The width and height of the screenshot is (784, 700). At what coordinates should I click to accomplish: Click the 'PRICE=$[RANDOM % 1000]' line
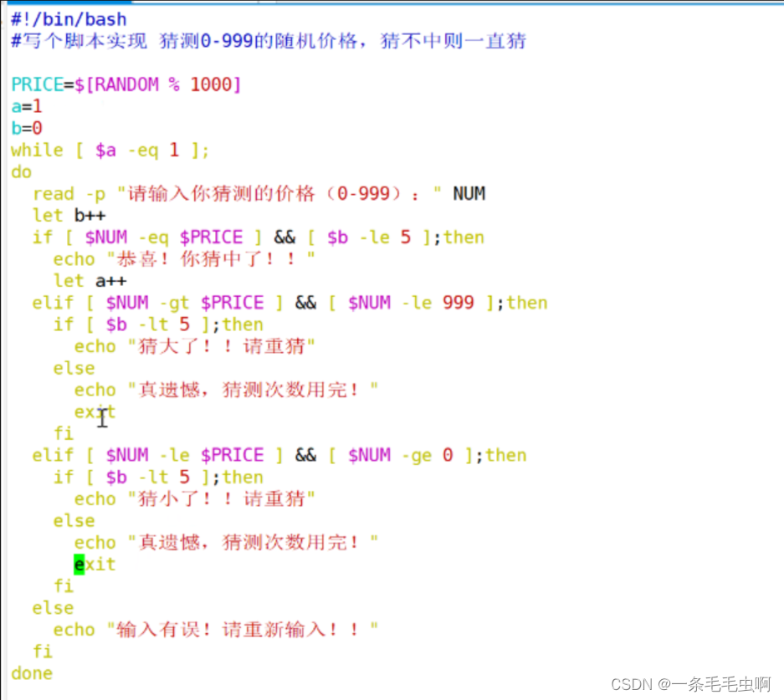[x=126, y=84]
